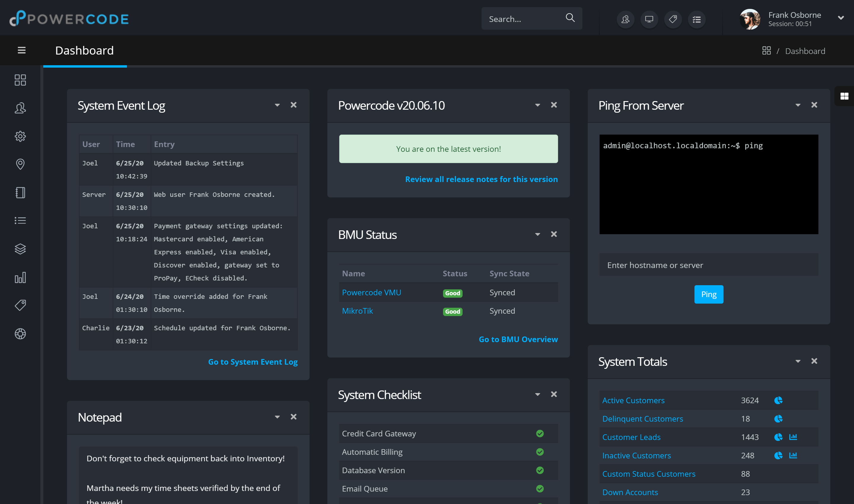Open the stacked layers sidebar icon
This screenshot has width=854, height=504.
tap(20, 249)
